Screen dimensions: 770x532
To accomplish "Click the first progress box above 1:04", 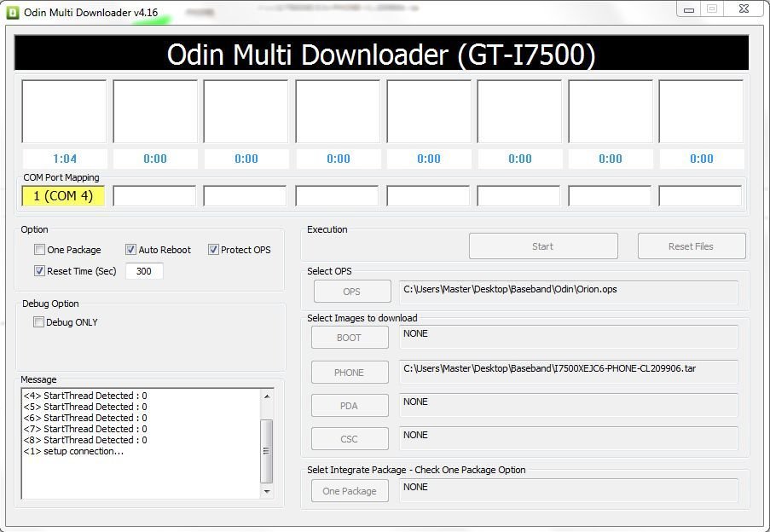I will point(64,112).
